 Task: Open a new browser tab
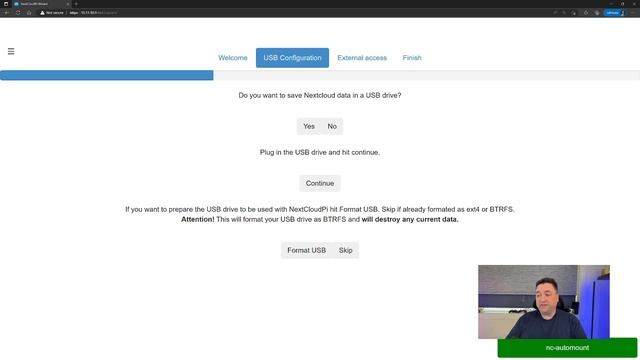tap(76, 4)
